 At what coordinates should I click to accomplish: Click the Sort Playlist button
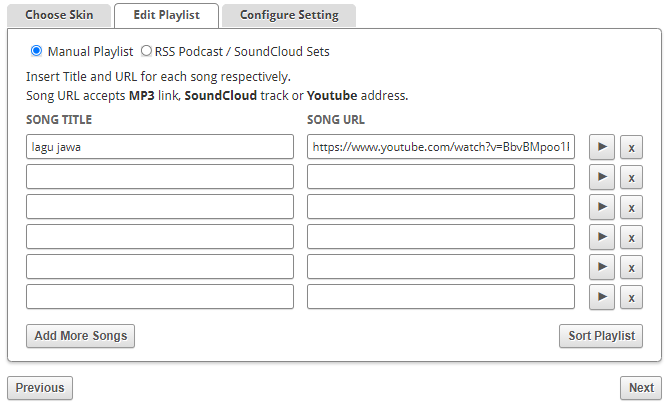coord(601,336)
